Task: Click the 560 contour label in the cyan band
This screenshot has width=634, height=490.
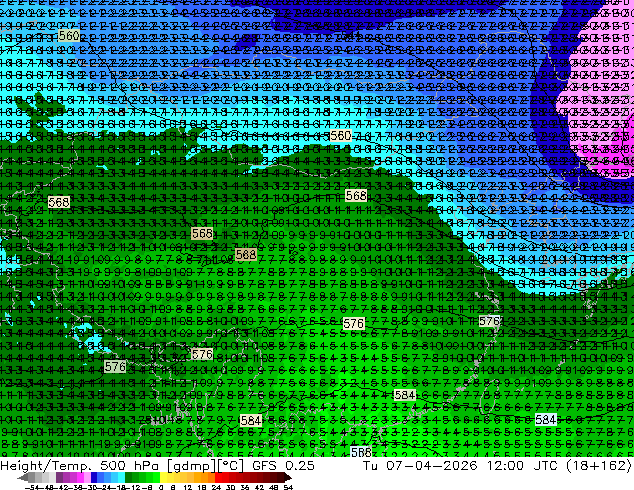Action: click(x=340, y=136)
